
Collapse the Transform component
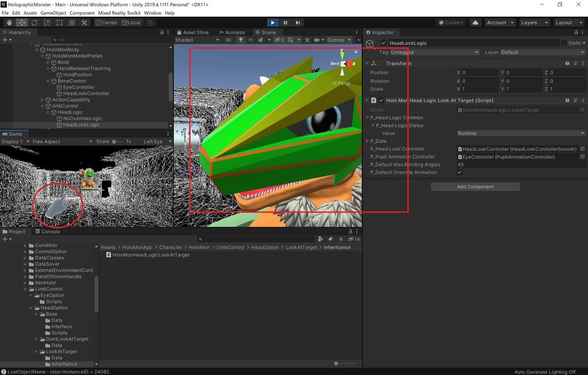(x=367, y=64)
